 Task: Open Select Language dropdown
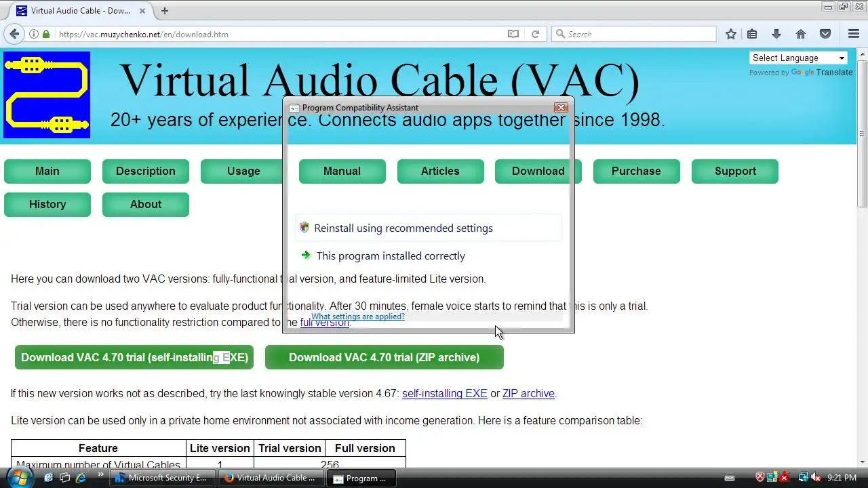798,58
